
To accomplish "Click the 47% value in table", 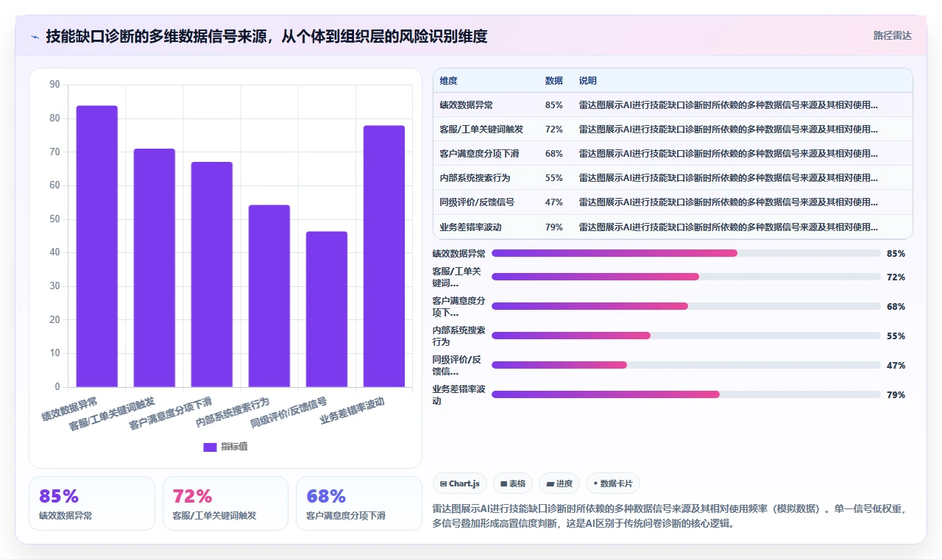I will [x=554, y=202].
